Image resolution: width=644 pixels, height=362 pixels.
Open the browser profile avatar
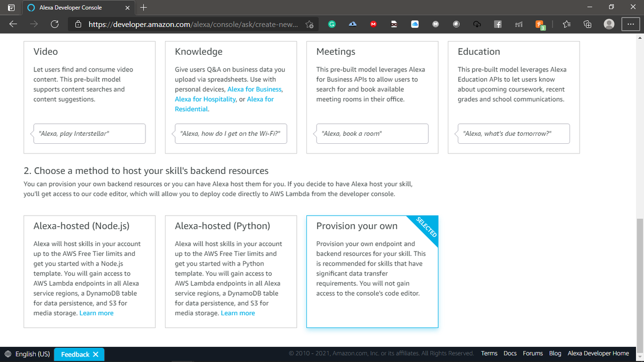pos(609,24)
